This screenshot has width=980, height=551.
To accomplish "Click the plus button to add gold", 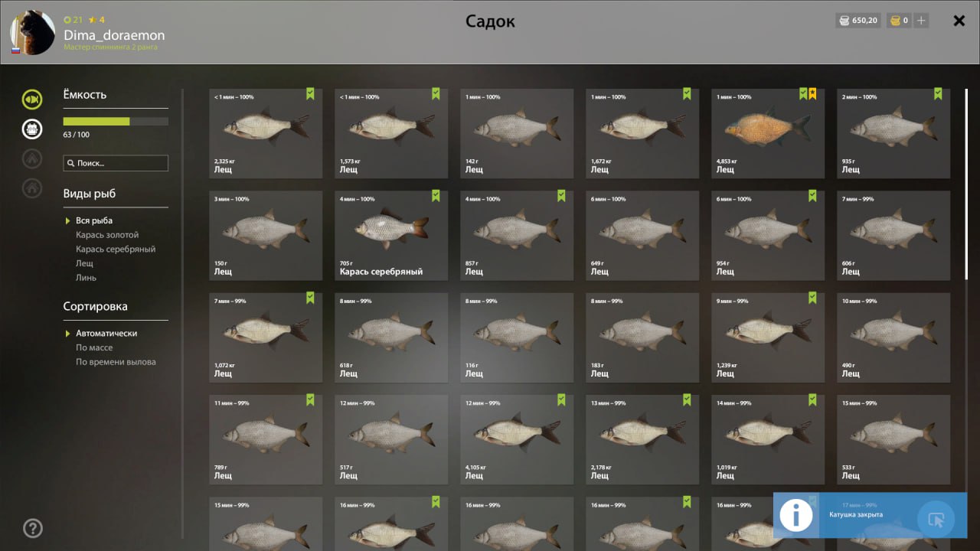I will (x=921, y=21).
